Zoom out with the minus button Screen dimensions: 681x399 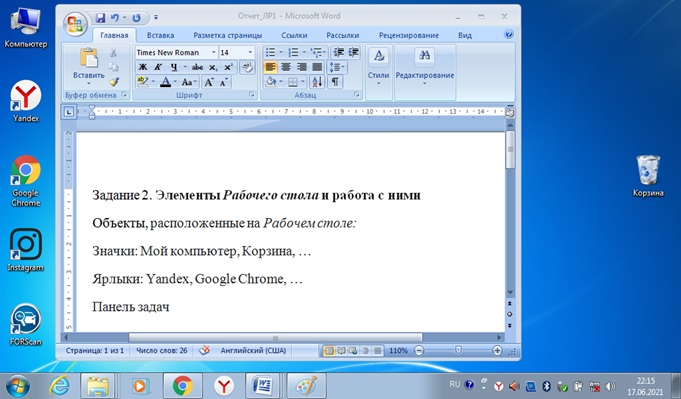pos(419,350)
